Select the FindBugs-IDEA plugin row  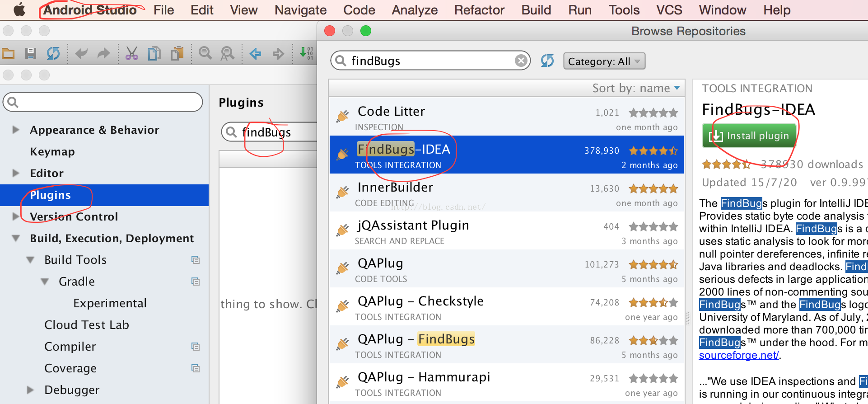(x=506, y=155)
